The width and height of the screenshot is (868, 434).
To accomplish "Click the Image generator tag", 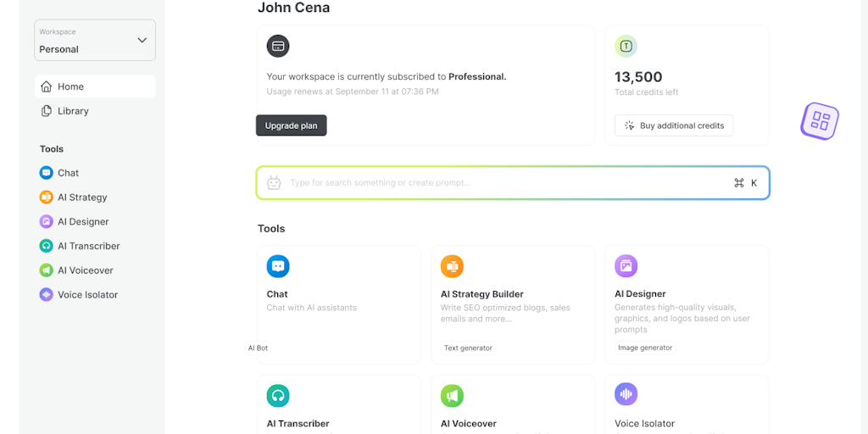I will click(645, 348).
